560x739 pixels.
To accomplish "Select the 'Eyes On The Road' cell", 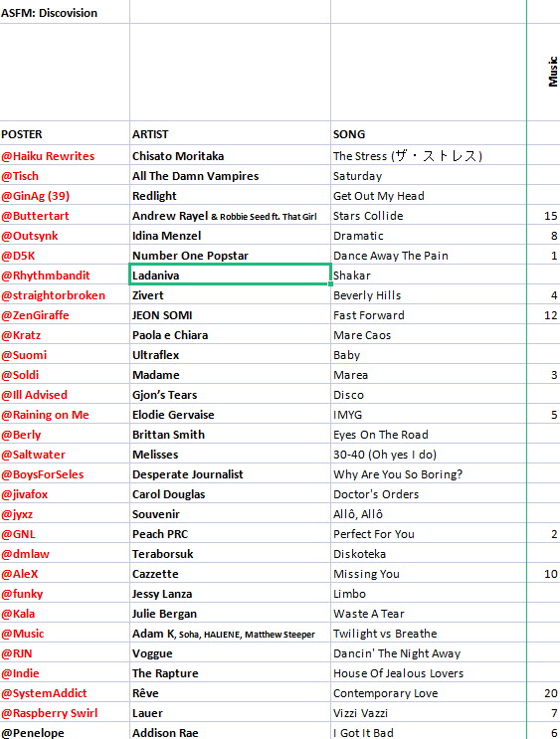I will pyautogui.click(x=429, y=434).
